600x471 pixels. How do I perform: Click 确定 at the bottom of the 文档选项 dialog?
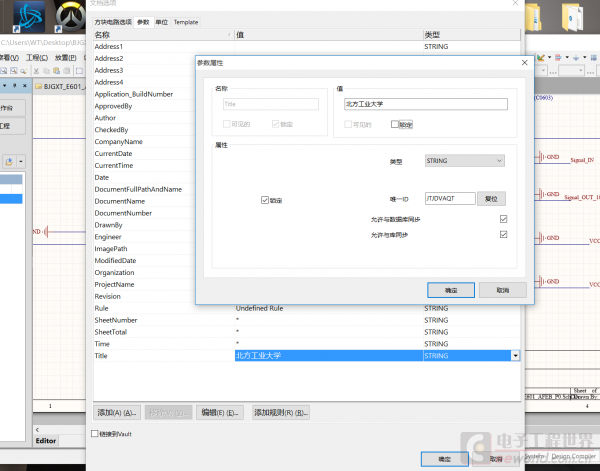pyautogui.click(x=445, y=459)
